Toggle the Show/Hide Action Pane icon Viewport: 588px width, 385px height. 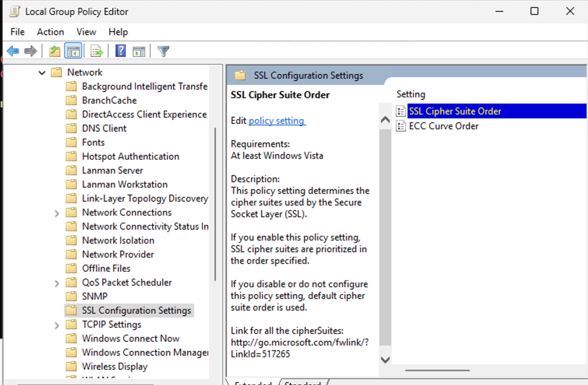pos(139,51)
